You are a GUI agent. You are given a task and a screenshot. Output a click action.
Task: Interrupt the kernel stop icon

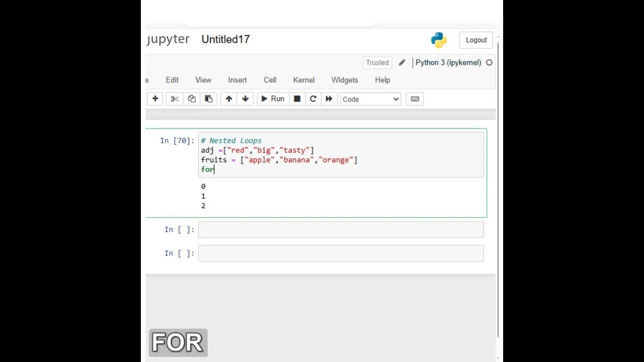[297, 99]
